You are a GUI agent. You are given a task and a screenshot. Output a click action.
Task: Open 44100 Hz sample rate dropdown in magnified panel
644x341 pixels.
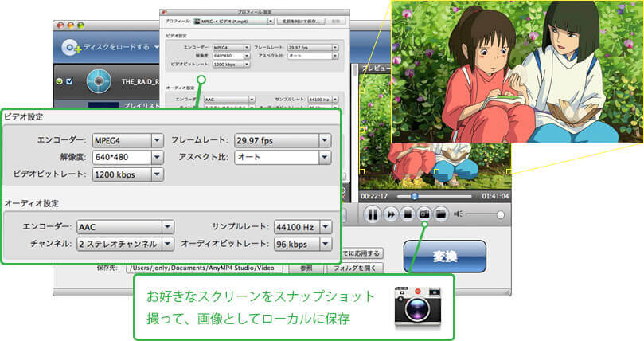[x=302, y=227]
